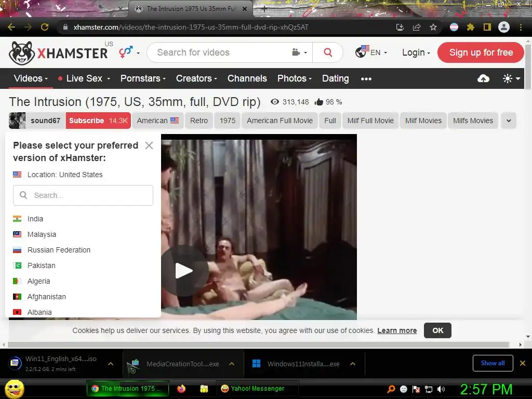Click the horizontal scrollbar at the page bottom
The image size is (532, 399).
tap(258, 345)
